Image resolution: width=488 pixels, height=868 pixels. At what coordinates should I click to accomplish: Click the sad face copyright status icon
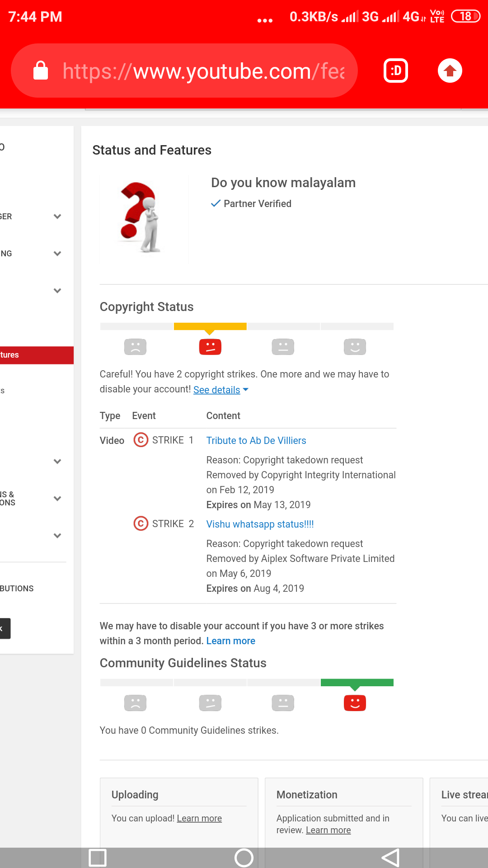[136, 347]
